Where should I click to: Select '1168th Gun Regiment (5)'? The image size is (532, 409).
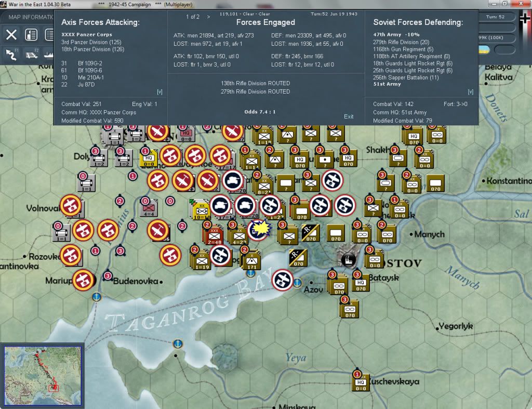[x=403, y=49]
